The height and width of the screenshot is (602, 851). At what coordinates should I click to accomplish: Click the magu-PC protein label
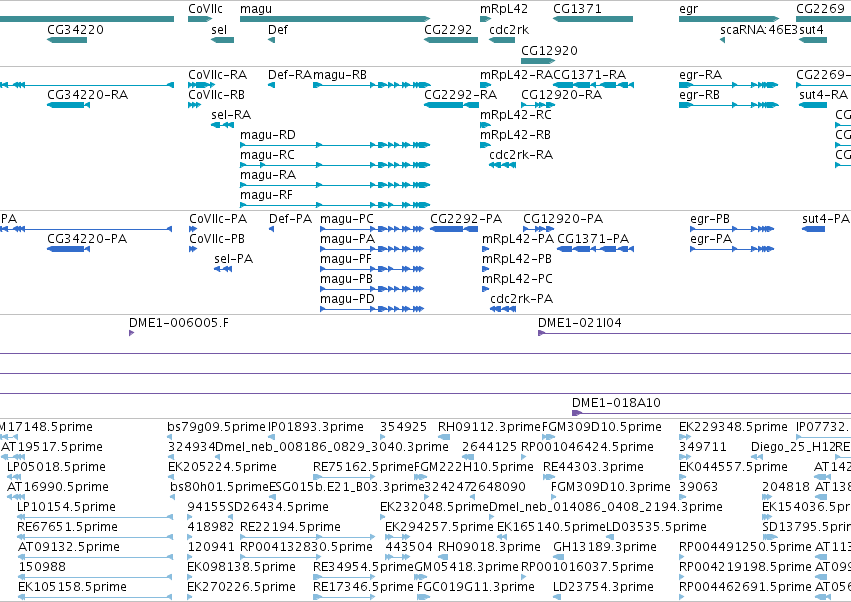(x=347, y=219)
